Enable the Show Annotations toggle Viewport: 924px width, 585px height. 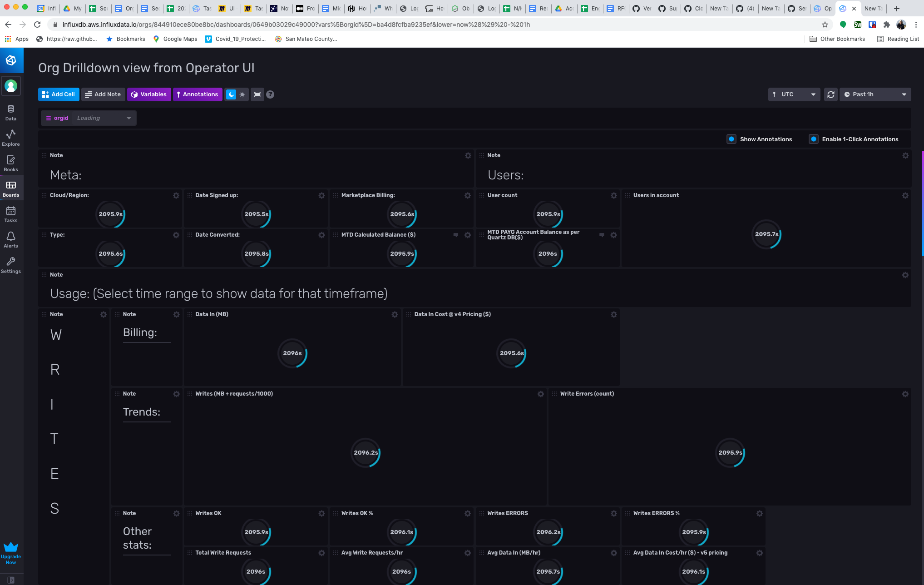coord(731,139)
